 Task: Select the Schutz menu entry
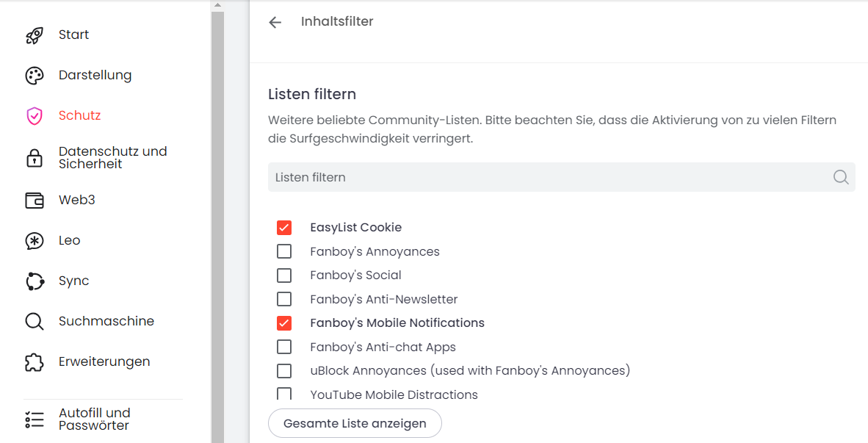80,116
